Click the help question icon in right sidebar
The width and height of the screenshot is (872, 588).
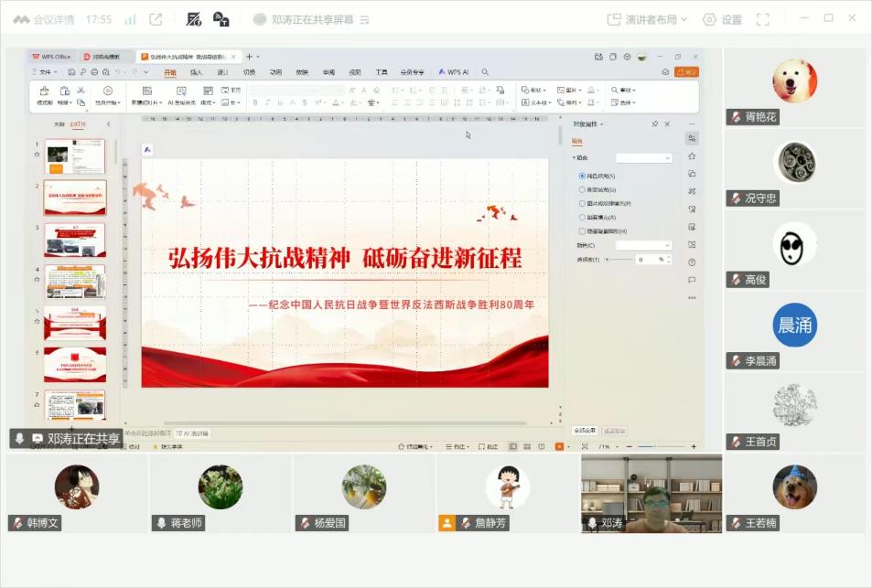click(x=692, y=262)
